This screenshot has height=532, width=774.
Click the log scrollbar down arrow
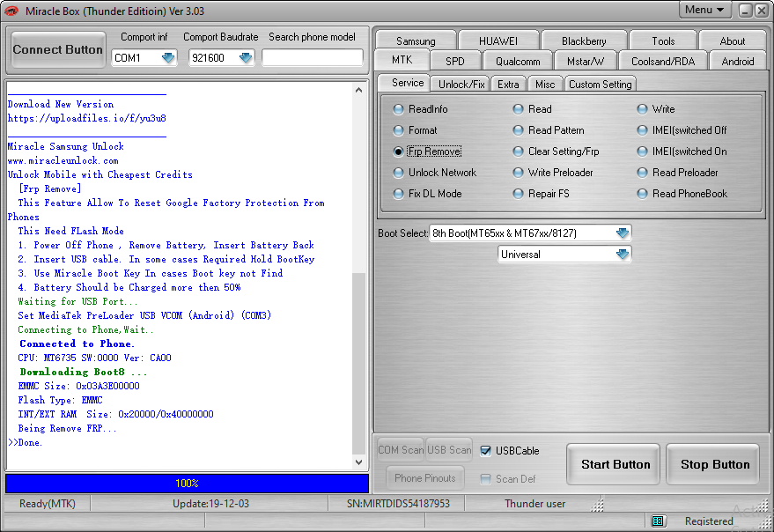[359, 462]
